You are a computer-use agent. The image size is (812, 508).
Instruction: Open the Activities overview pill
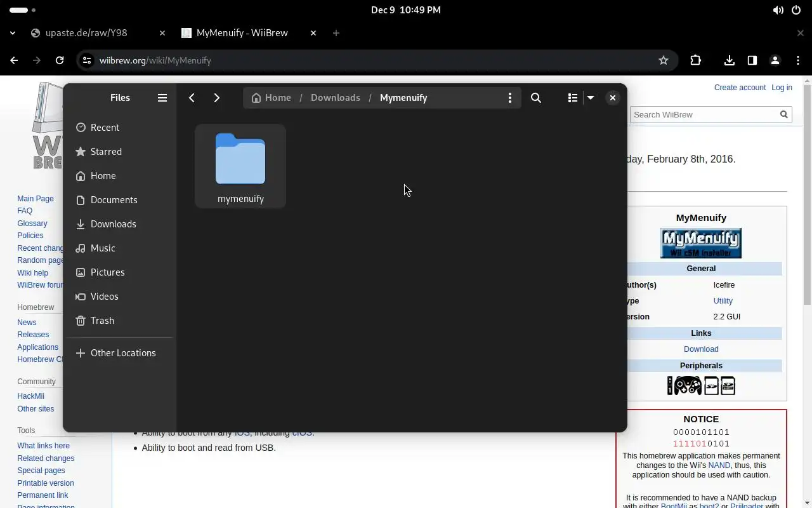click(x=23, y=10)
